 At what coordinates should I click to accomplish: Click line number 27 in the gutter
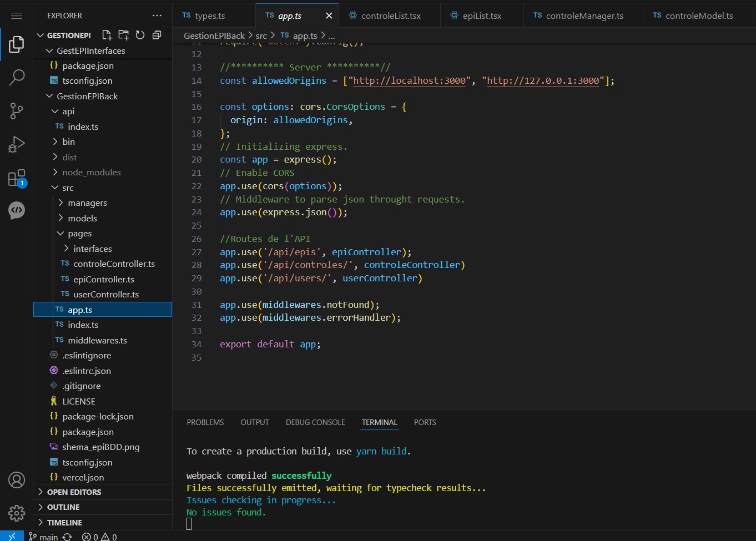(x=196, y=252)
